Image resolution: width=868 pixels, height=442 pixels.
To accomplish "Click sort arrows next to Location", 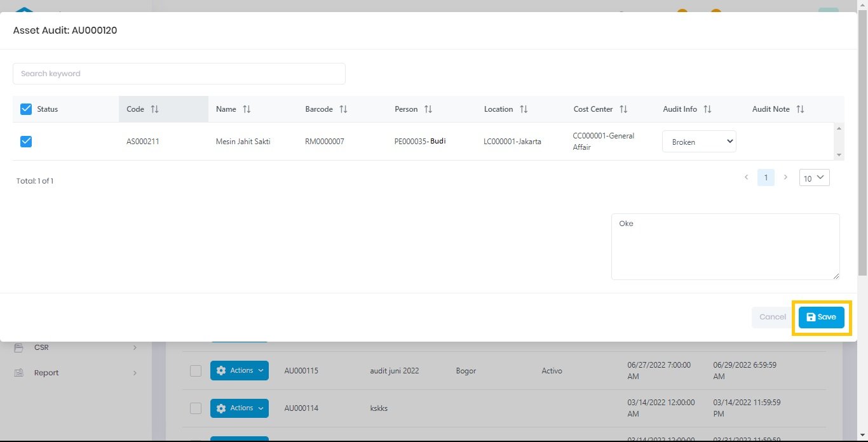I will pos(524,109).
